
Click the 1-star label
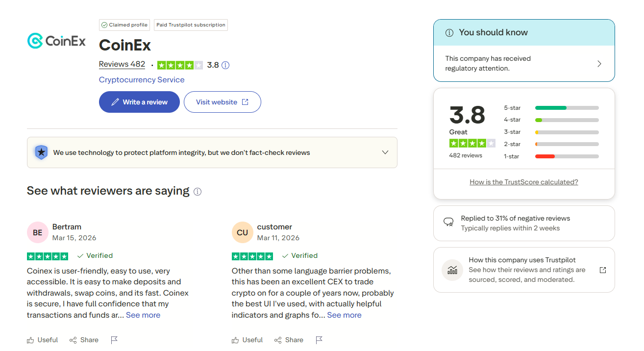[512, 156]
